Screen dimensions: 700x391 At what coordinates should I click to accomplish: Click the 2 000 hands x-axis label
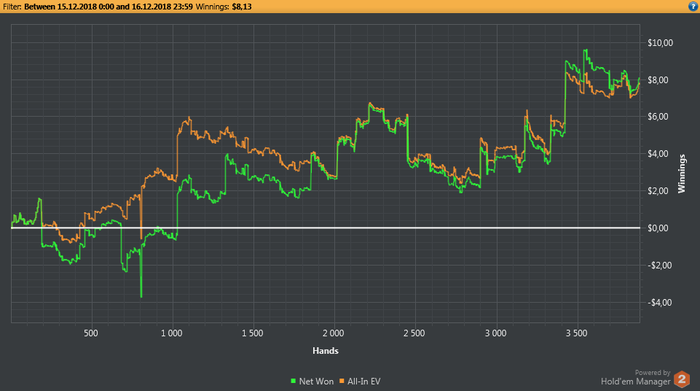point(333,333)
